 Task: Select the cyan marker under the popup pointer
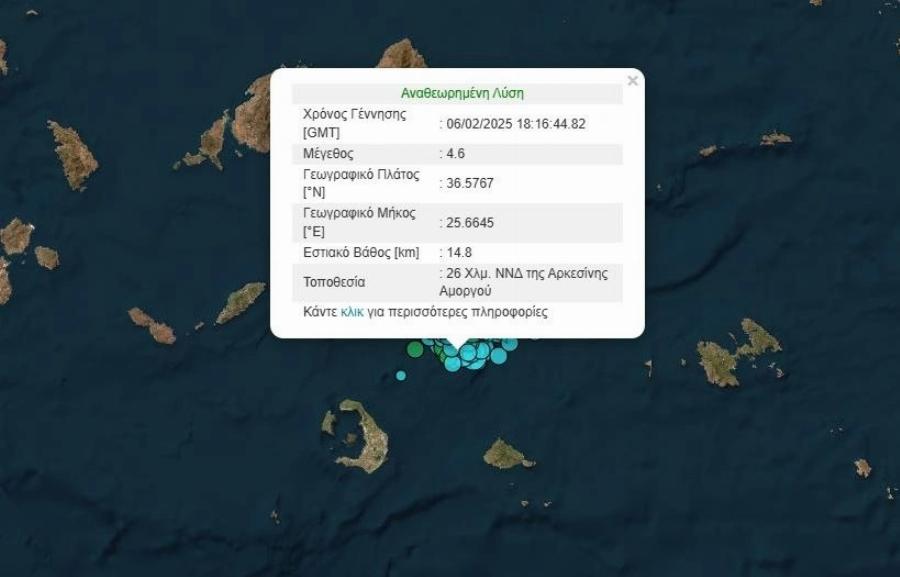(x=453, y=361)
